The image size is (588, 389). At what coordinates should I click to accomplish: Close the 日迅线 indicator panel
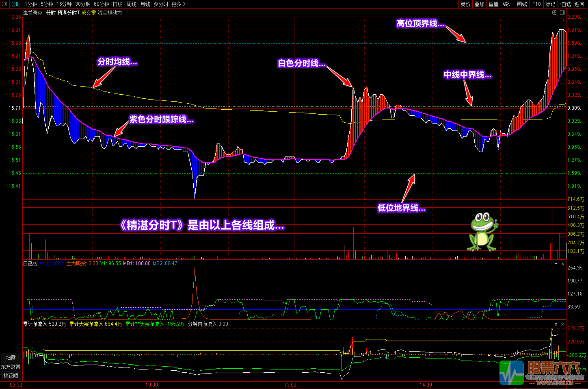(x=563, y=264)
